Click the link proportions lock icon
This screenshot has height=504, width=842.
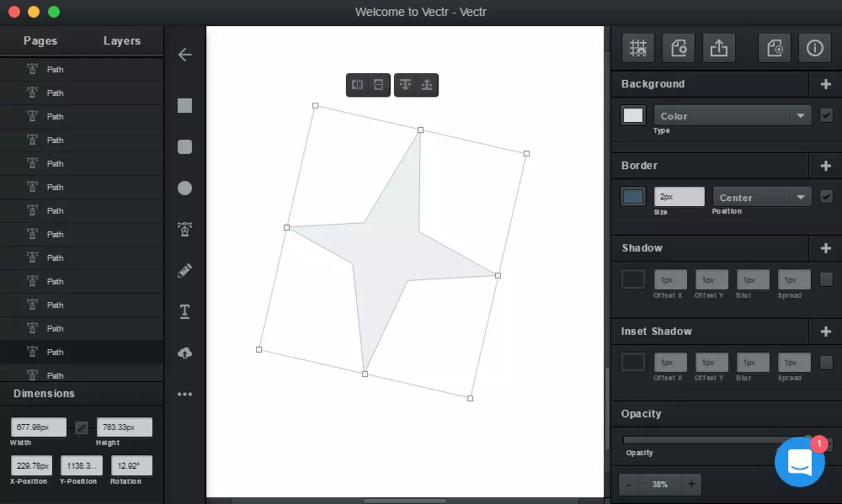click(81, 428)
